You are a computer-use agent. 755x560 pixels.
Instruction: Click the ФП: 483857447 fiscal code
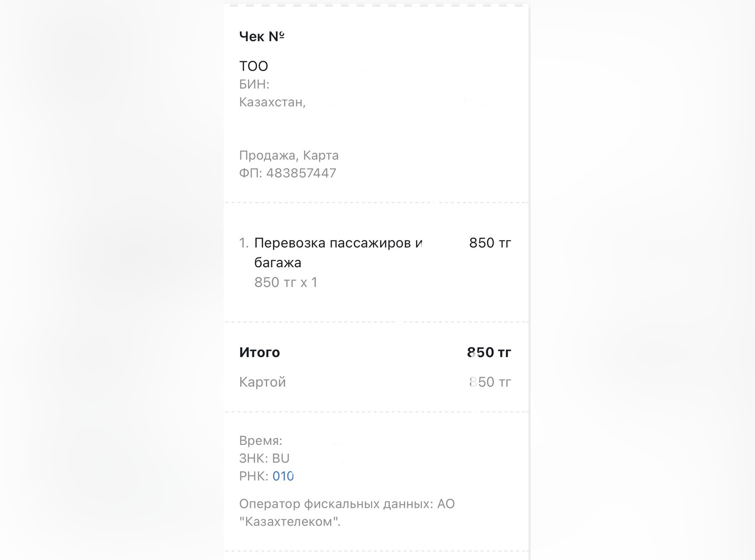coord(288,173)
